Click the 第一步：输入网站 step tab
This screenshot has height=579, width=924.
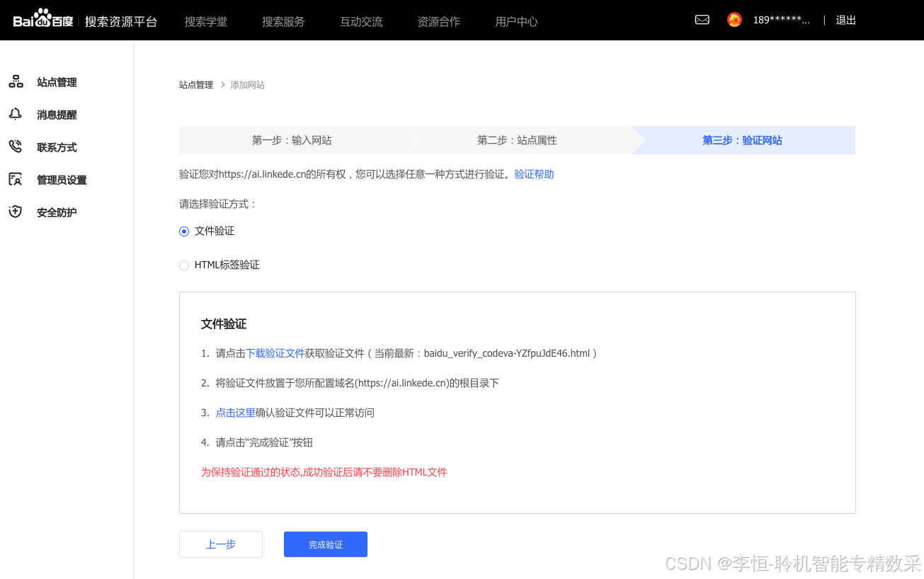(x=292, y=140)
